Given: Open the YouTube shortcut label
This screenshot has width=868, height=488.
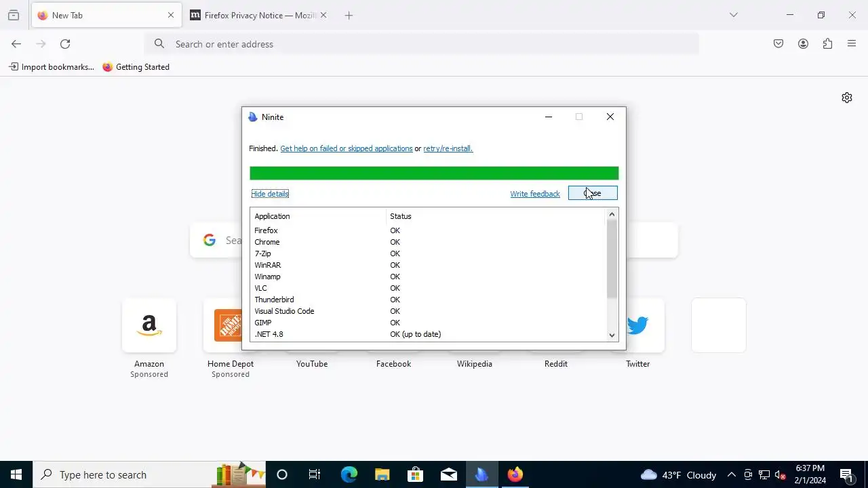Looking at the screenshot, I should click(312, 364).
